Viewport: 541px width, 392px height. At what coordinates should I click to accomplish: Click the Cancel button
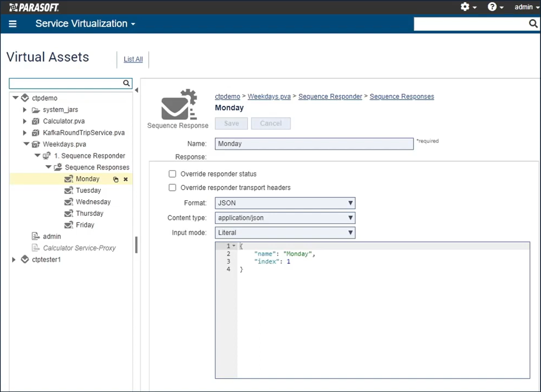[x=271, y=123]
